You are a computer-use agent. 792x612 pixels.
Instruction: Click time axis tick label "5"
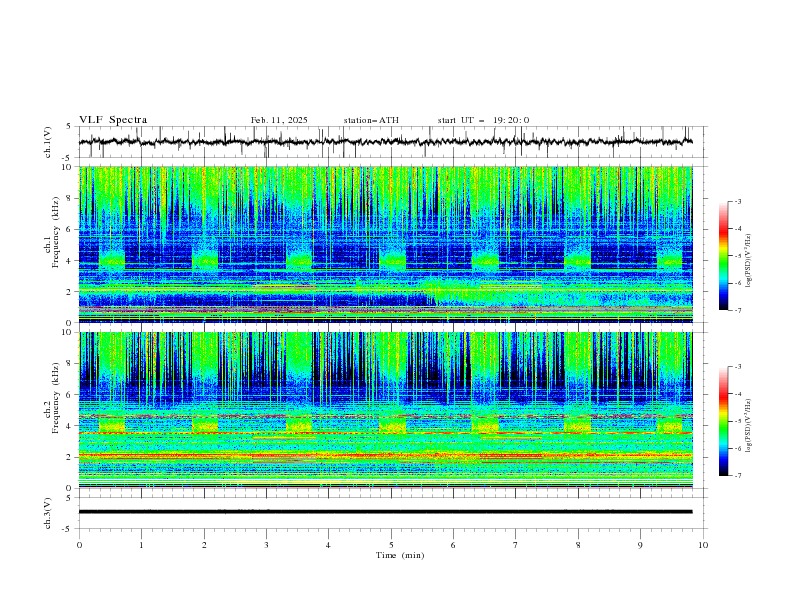tap(391, 545)
